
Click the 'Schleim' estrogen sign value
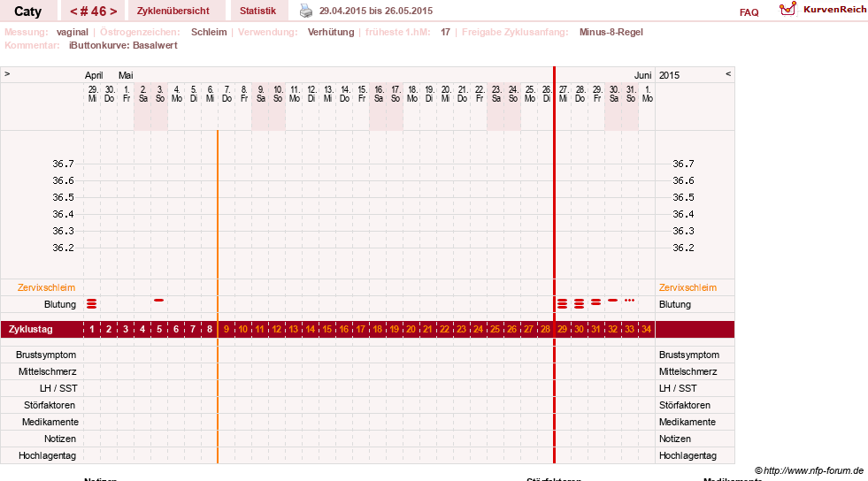click(x=209, y=32)
